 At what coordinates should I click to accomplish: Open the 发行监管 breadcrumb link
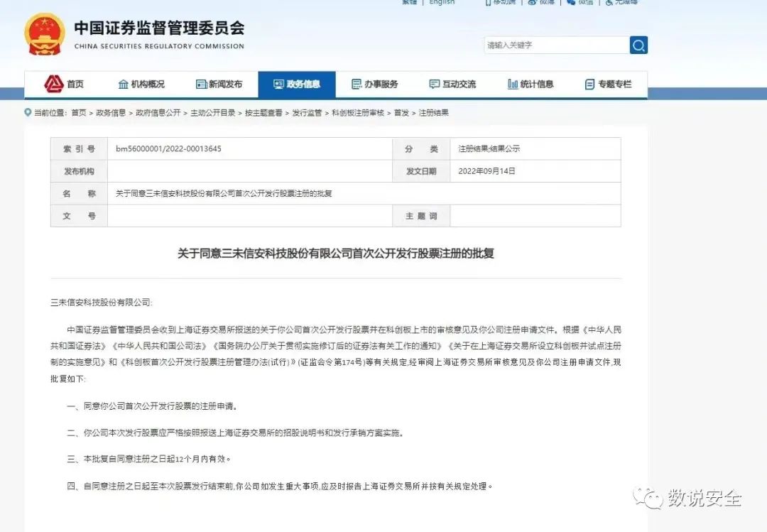[x=307, y=112]
